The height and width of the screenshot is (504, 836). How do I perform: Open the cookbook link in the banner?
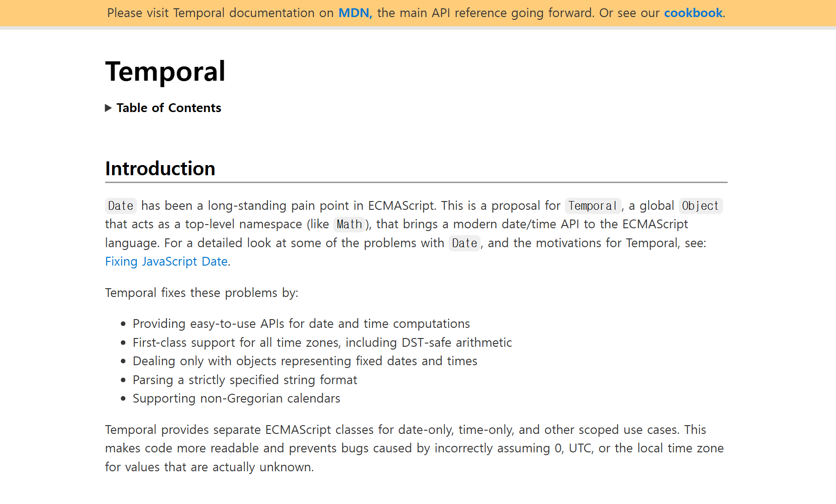click(693, 13)
